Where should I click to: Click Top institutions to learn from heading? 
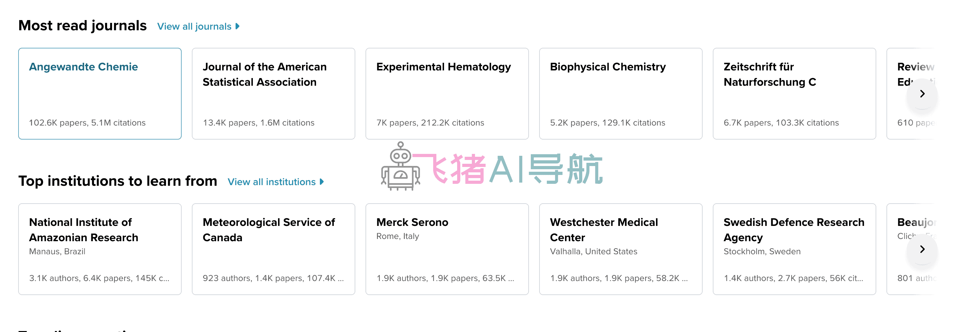click(117, 181)
